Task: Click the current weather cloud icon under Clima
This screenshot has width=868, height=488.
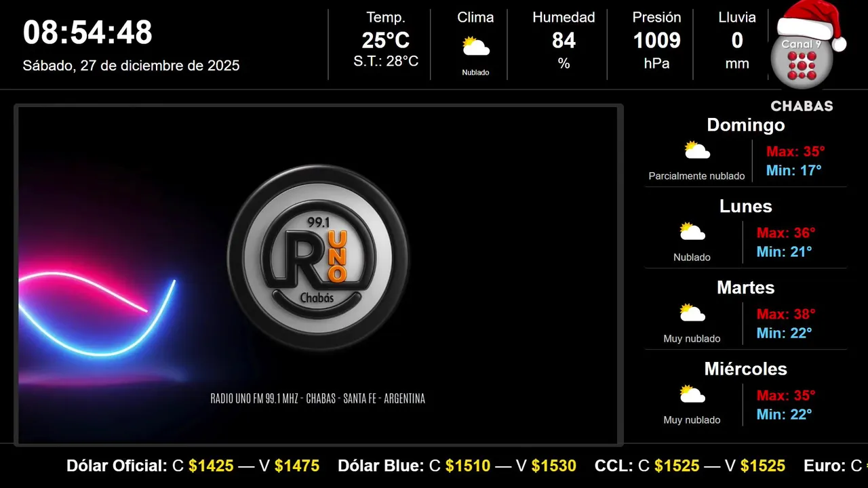Action: (475, 47)
